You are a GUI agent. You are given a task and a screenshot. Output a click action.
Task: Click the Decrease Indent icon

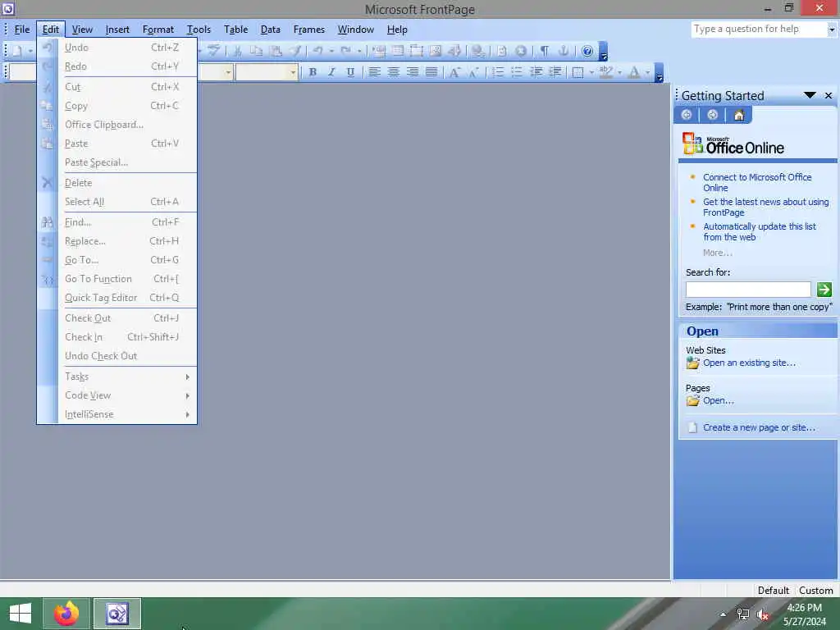pyautogui.click(x=536, y=72)
